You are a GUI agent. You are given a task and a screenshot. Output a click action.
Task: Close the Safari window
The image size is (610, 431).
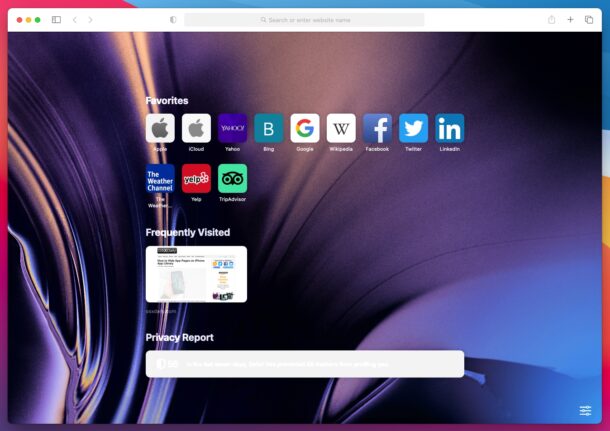tap(19, 20)
